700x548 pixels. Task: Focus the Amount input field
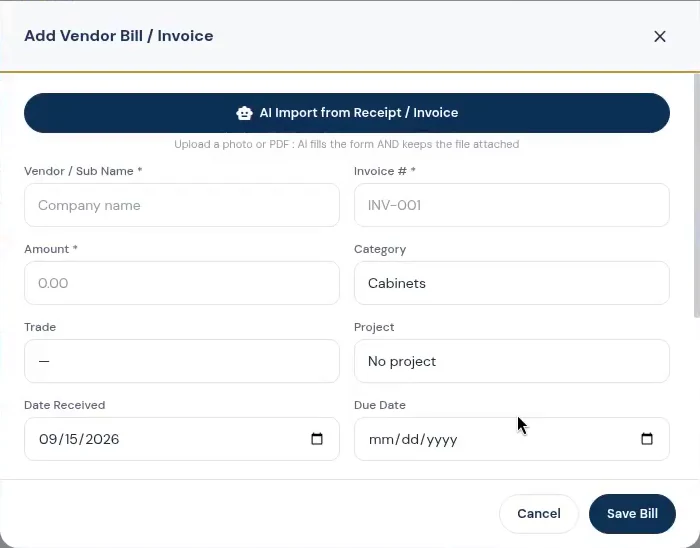coord(182,283)
